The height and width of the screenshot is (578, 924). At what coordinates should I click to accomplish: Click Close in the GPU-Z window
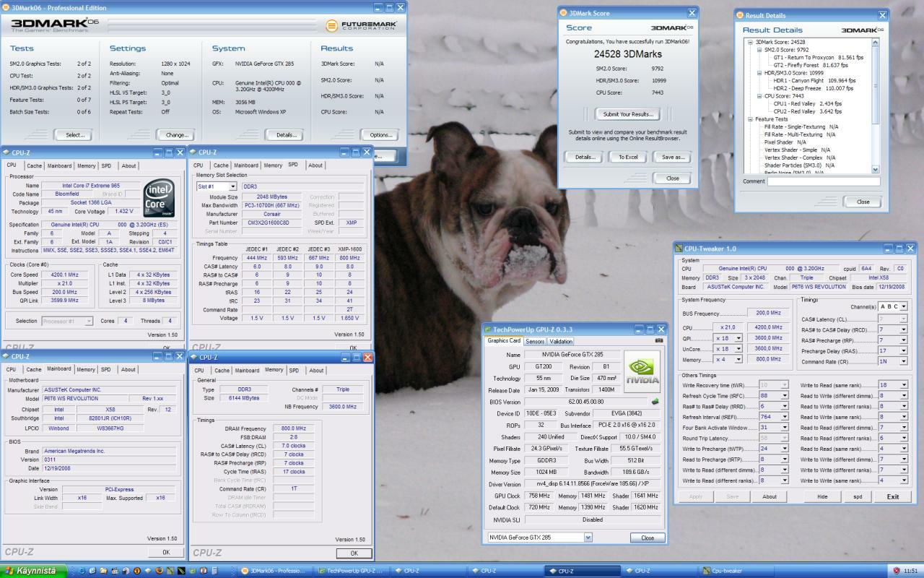coord(648,538)
